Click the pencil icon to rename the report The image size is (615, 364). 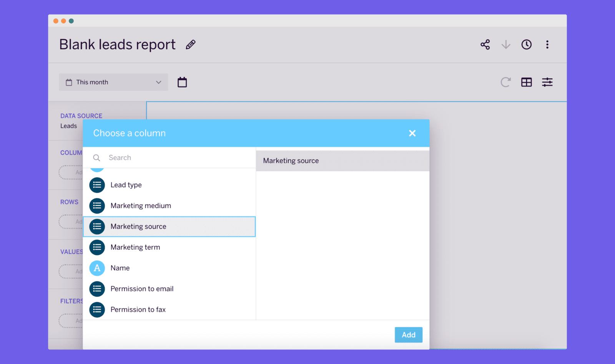(190, 45)
